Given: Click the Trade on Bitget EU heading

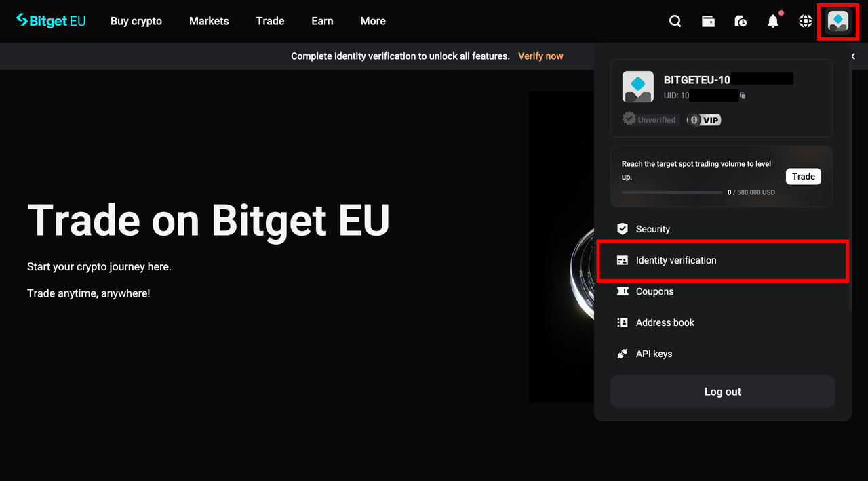Looking at the screenshot, I should [209, 219].
